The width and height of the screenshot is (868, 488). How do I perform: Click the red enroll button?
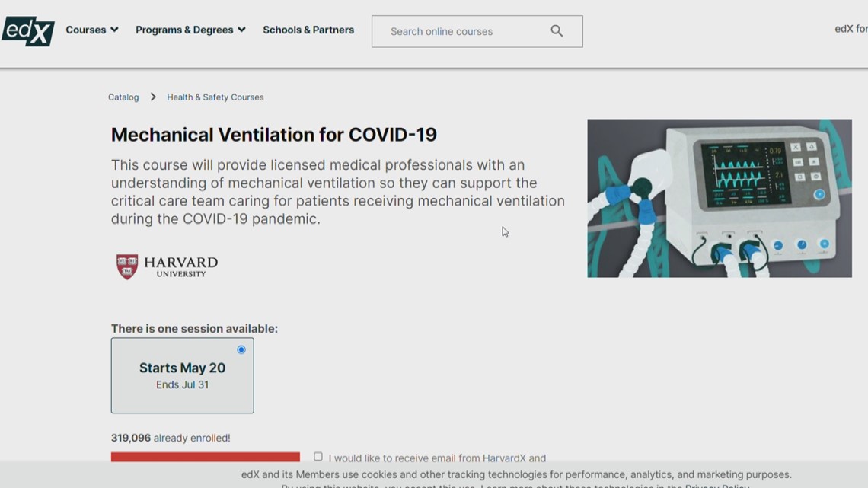(x=206, y=457)
